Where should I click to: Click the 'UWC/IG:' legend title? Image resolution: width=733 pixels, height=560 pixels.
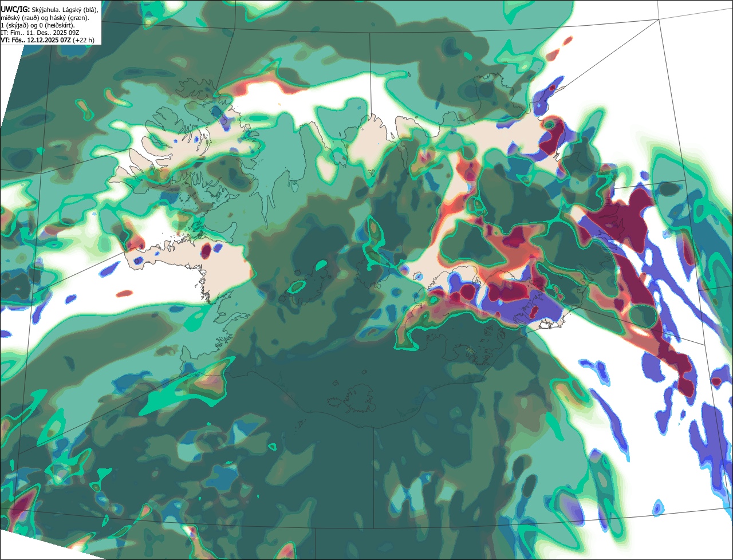coord(15,10)
